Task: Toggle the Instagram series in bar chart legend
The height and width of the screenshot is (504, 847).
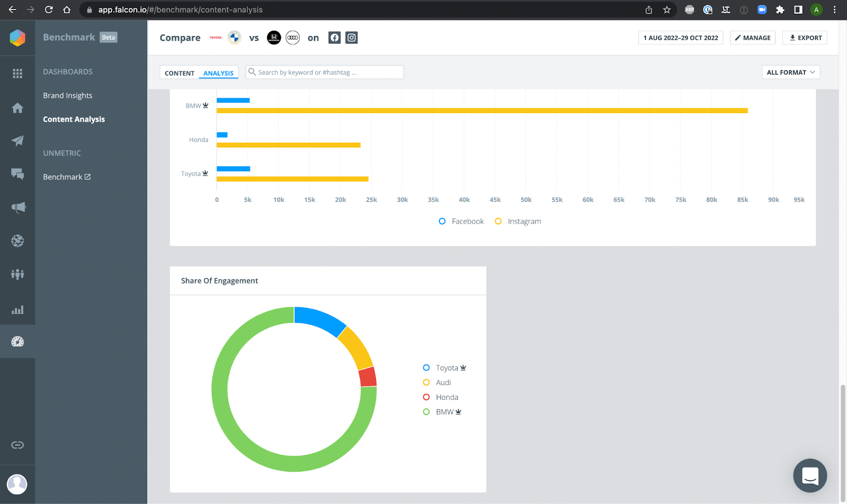Action: pos(517,221)
